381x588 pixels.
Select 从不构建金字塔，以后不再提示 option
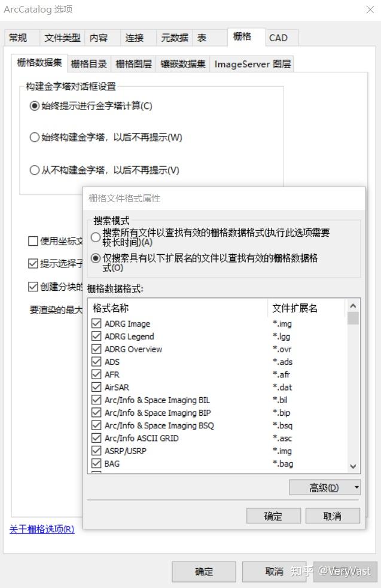tap(35, 170)
